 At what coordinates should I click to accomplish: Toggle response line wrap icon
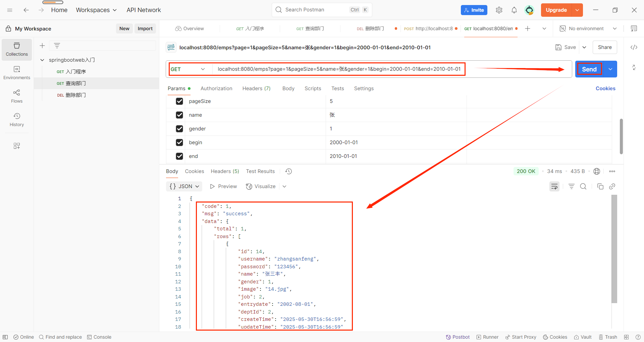(x=554, y=186)
